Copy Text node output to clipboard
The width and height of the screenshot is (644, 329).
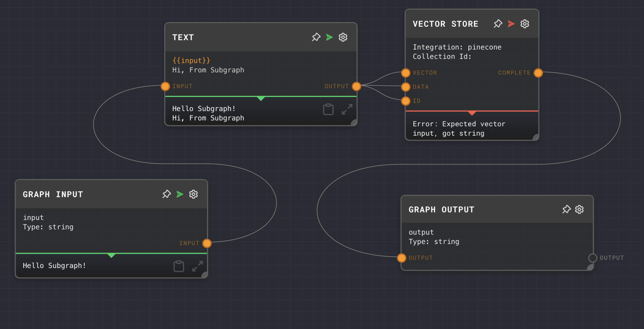[328, 109]
